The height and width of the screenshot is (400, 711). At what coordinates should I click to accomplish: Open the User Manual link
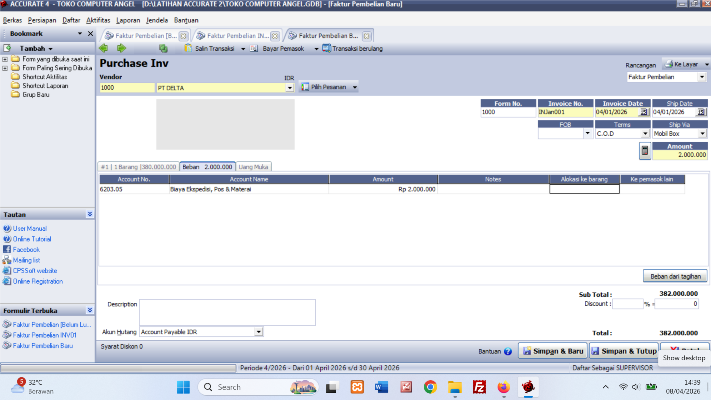point(30,229)
